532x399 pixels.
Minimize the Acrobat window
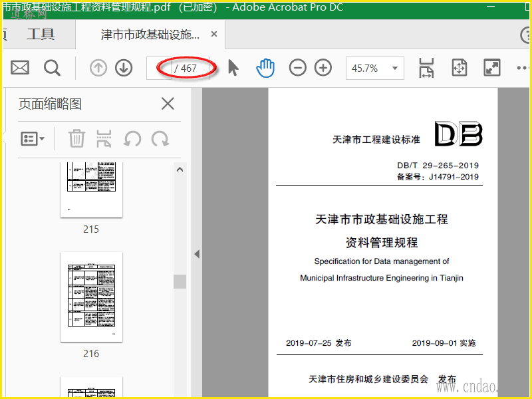[491, 6]
